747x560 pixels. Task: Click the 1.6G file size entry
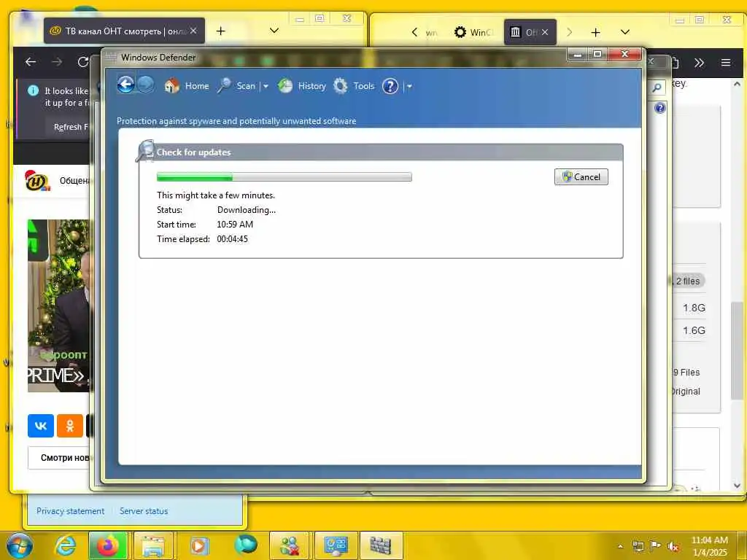[694, 330]
